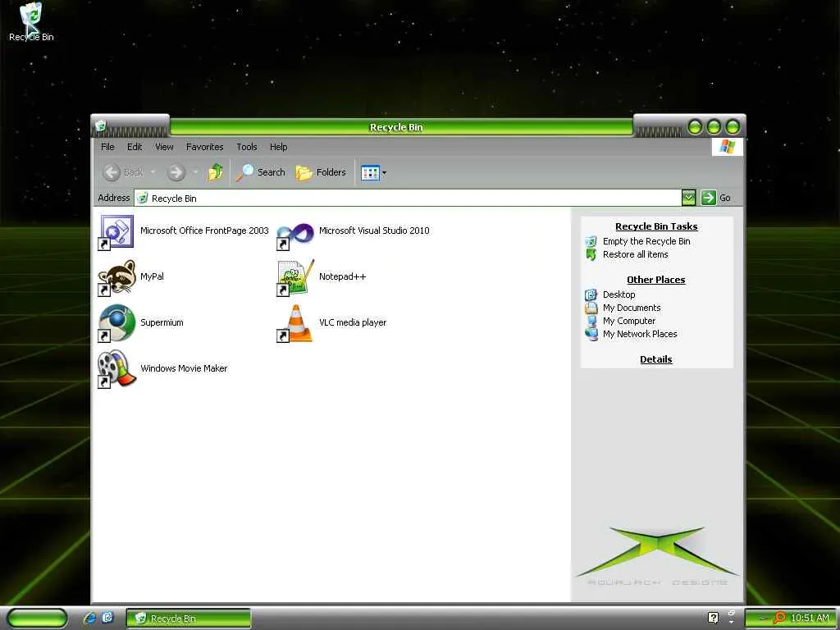
Task: Expand the Details section header
Action: pyautogui.click(x=655, y=359)
